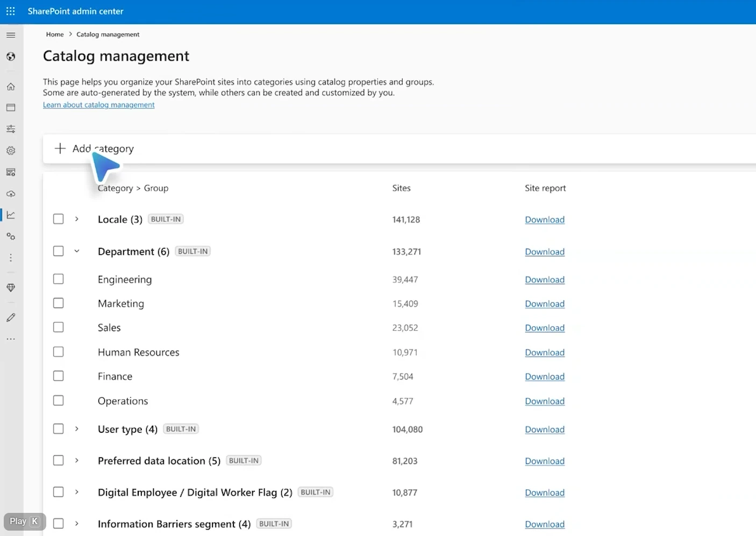756x536 pixels.
Task: Click the plus icon beside Add category
Action: (x=60, y=148)
